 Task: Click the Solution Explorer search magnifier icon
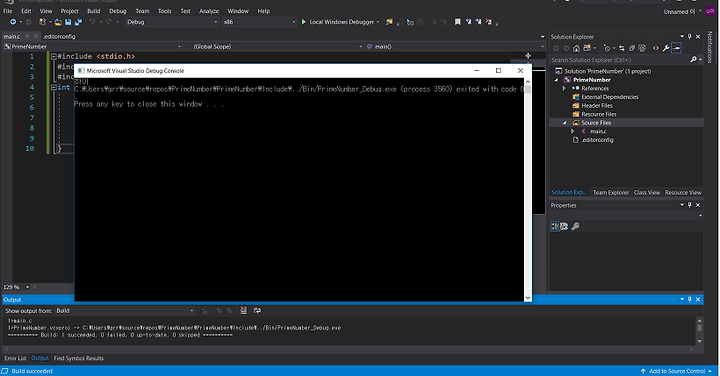pos(693,60)
